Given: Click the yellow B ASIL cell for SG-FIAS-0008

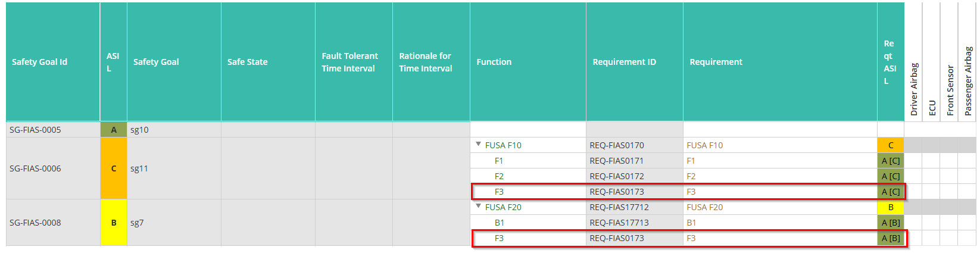Looking at the screenshot, I should (114, 223).
